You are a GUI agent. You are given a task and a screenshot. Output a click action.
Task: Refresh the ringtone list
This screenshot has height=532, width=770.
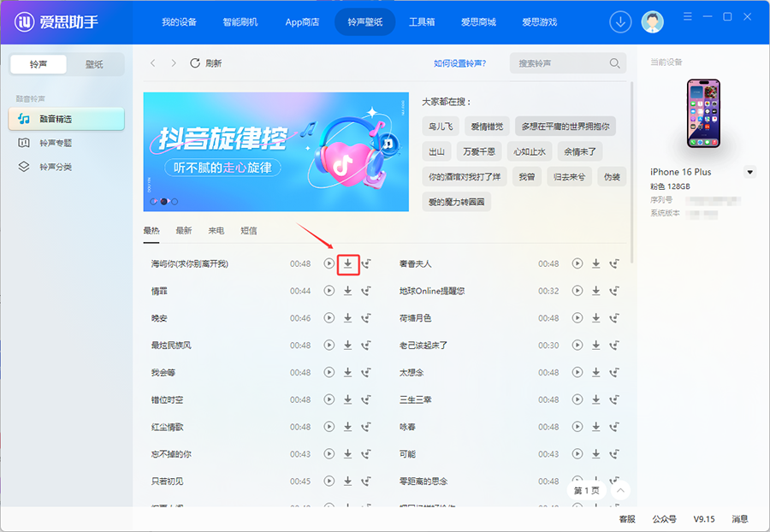click(205, 62)
